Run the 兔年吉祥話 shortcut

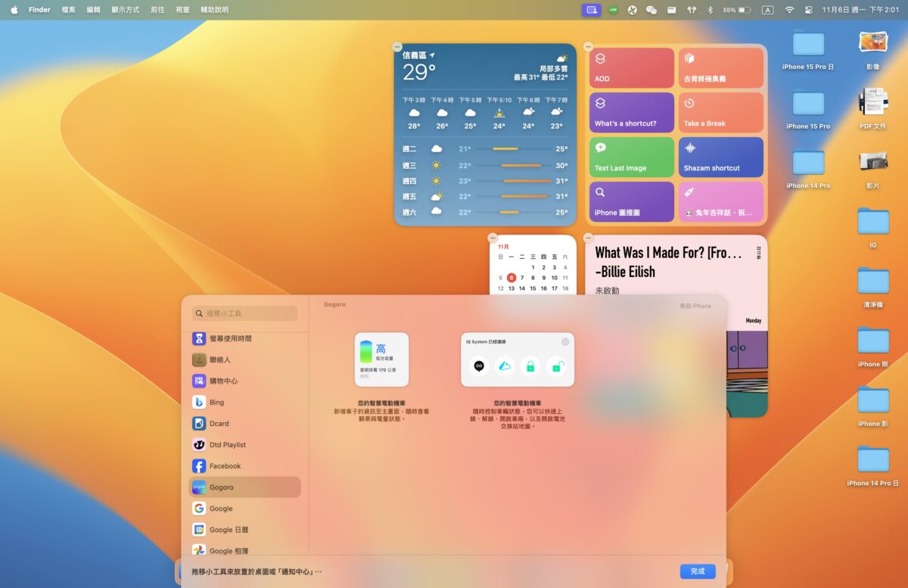721,202
